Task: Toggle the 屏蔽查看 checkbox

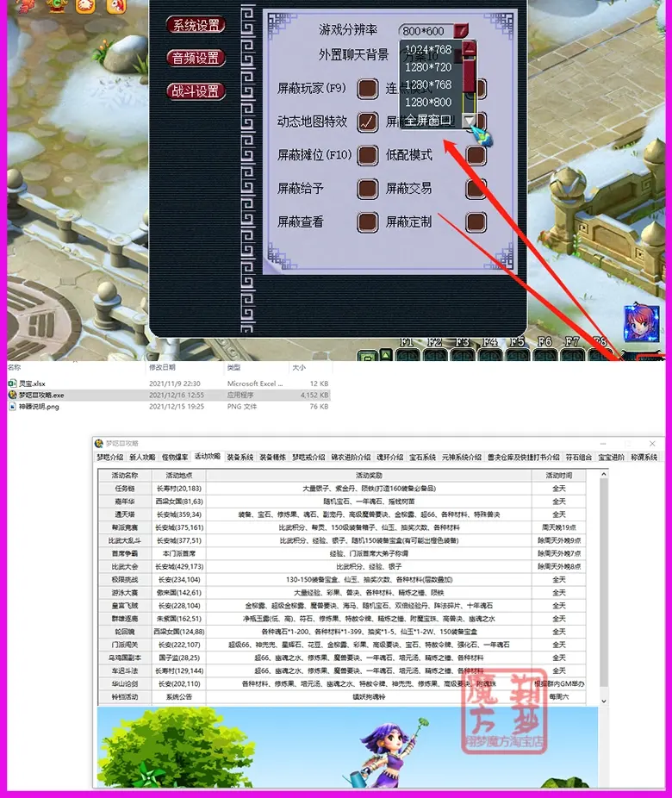Action: coord(367,222)
